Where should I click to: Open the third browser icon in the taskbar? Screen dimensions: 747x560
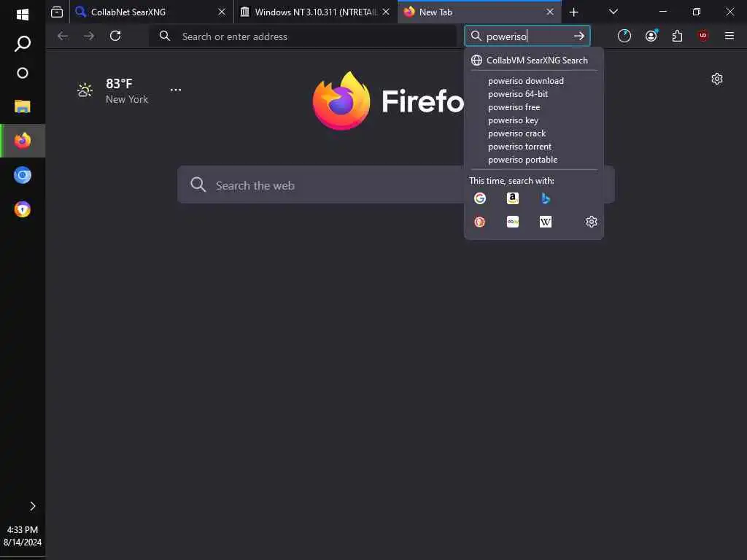pos(23,209)
